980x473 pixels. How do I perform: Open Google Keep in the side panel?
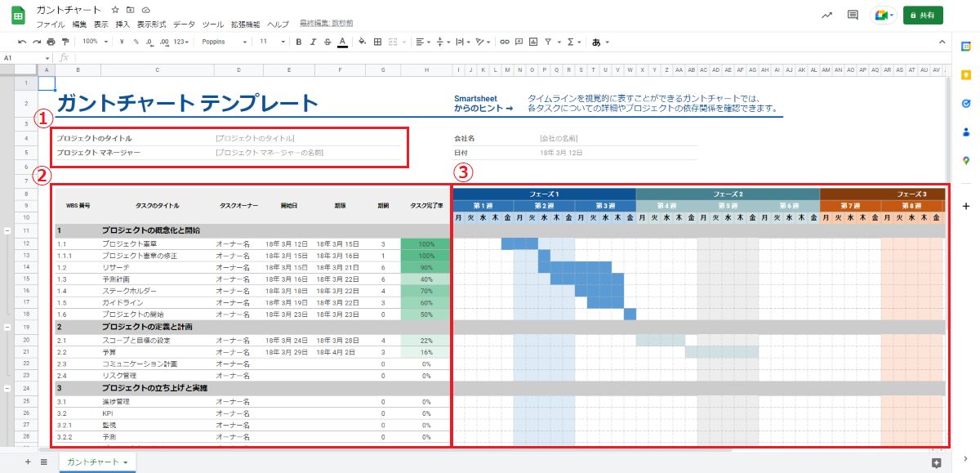click(966, 75)
